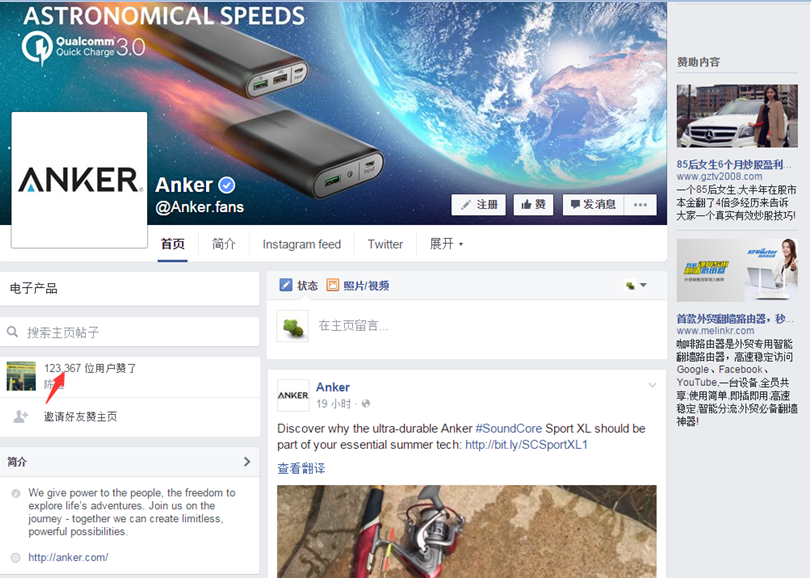The image size is (811, 578).
Task: Click the @Anker.fans page username
Action: [200, 207]
